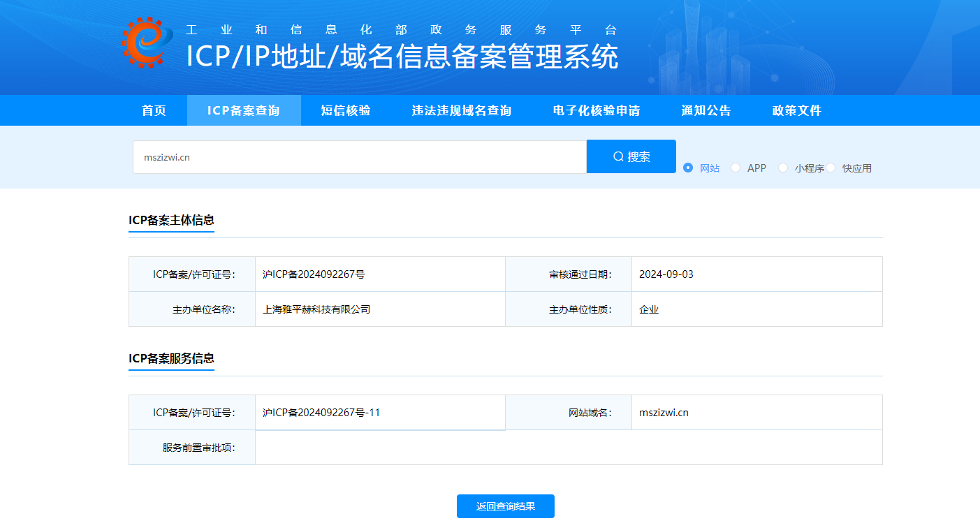Click the 服务前置审批项 label cell
The height and width of the screenshot is (530, 980).
click(x=192, y=448)
